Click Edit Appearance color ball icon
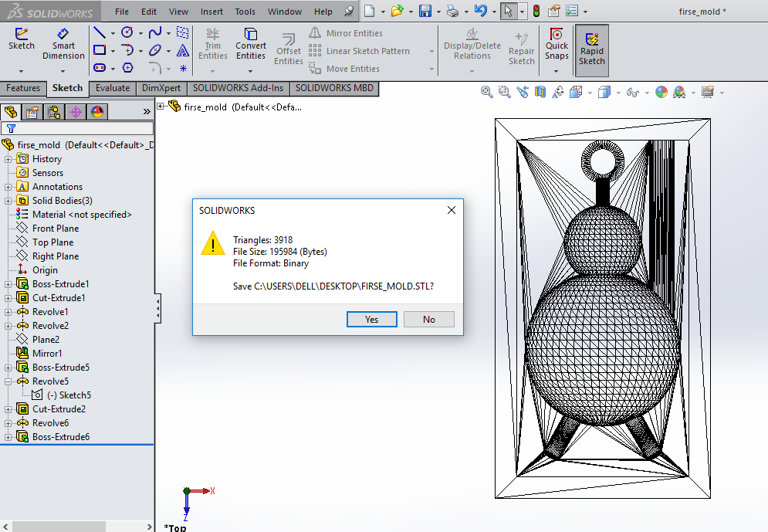 661,92
